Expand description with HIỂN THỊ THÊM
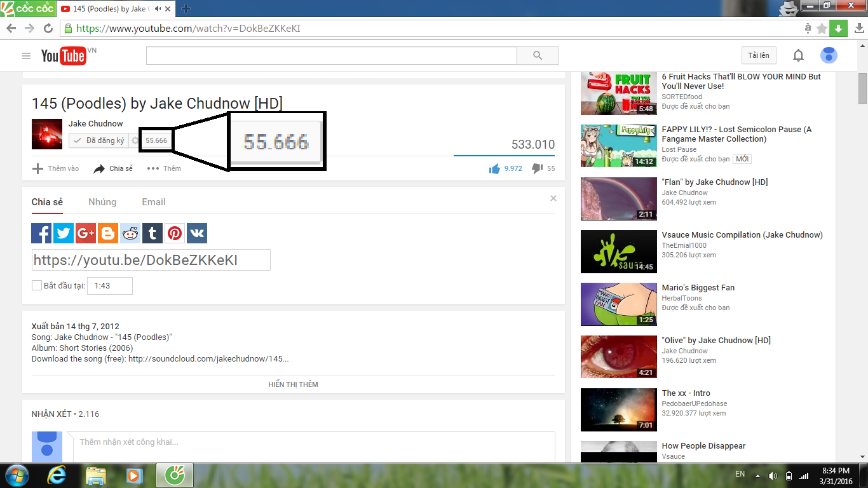Screen dimensions: 868x488 (293, 384)
